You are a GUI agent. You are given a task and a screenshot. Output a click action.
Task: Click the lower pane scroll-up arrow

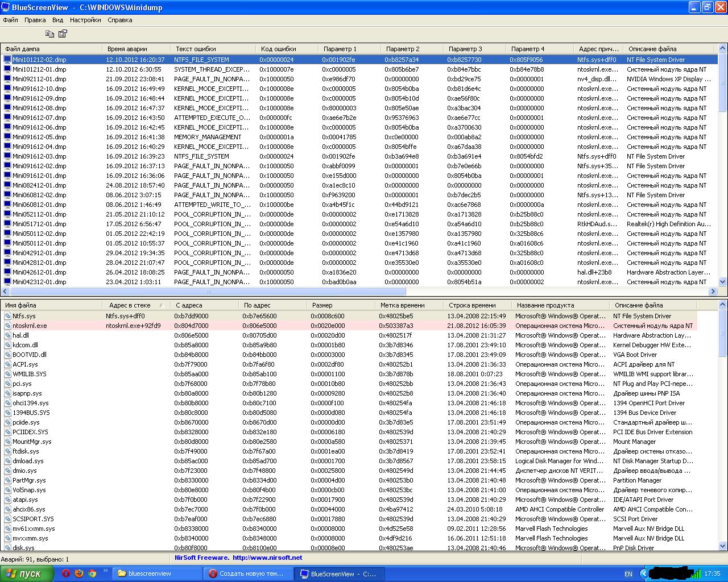click(723, 305)
